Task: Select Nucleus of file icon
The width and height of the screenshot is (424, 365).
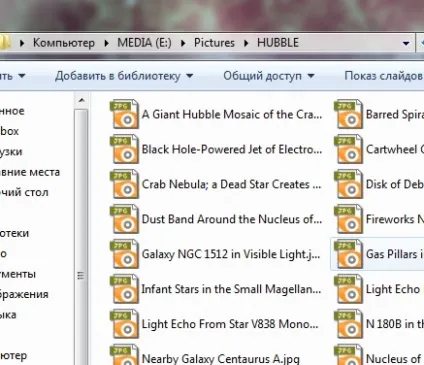Action: (348, 355)
